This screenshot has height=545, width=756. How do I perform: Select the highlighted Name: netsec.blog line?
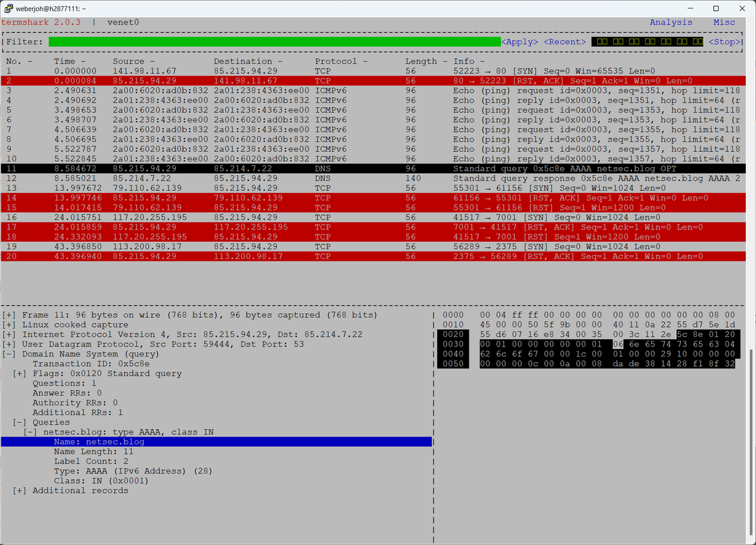[217, 442]
